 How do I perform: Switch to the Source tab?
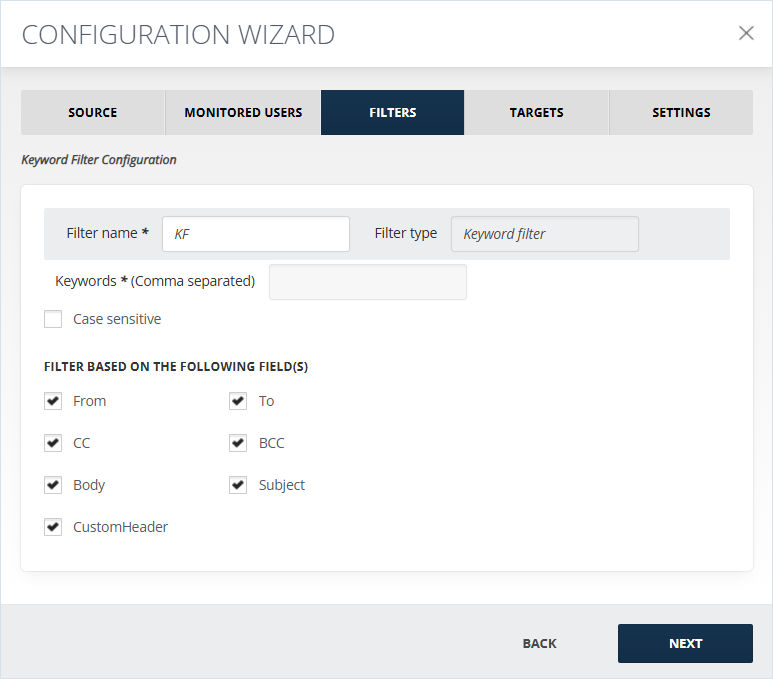point(93,112)
